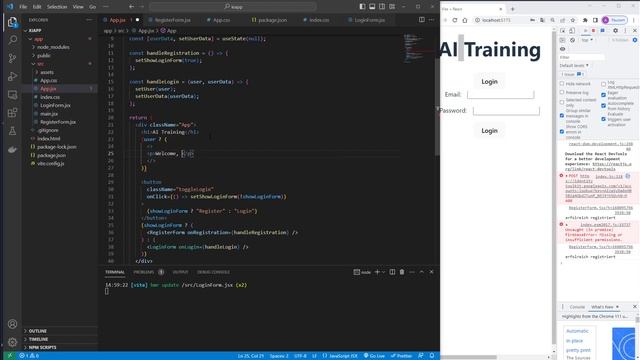
Task: Expand the NPM SCRIPTS section
Action: tap(42, 347)
